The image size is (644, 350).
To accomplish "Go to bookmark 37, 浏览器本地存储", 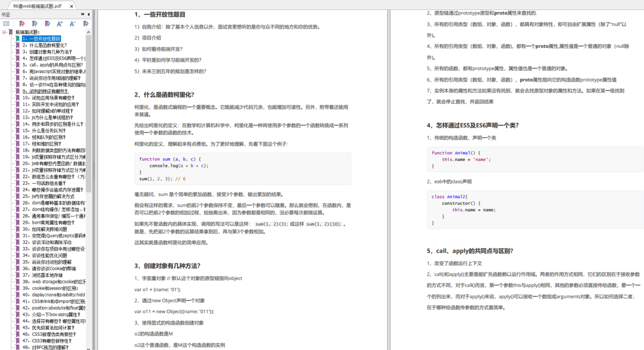I will click(x=42, y=275).
